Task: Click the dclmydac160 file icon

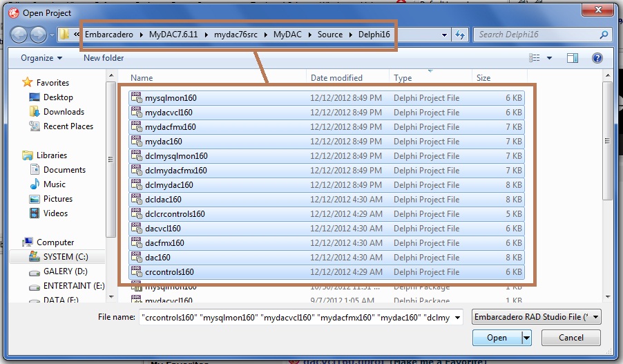Action: point(137,184)
